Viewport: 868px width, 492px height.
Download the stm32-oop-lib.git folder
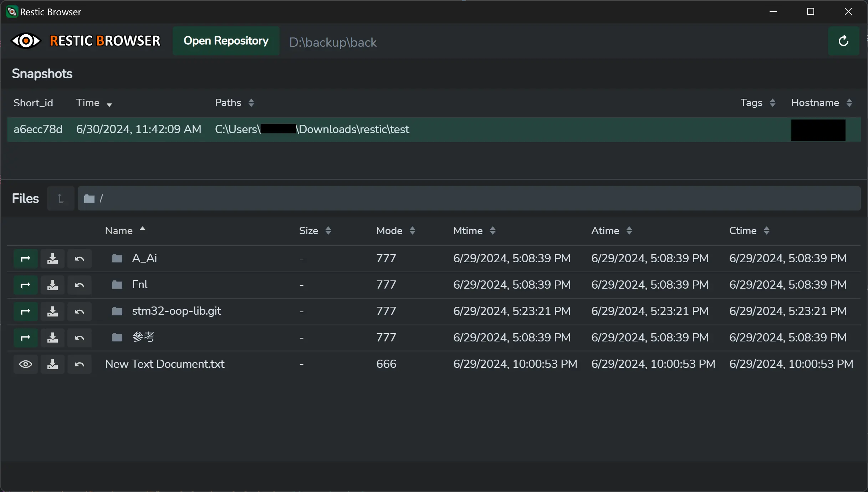pos(52,311)
